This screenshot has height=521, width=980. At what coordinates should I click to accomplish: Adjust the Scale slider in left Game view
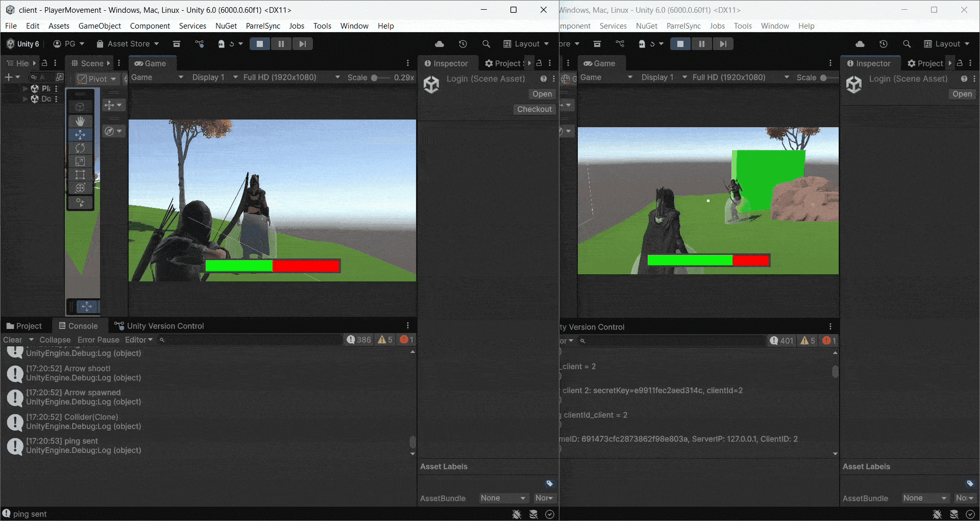point(375,78)
